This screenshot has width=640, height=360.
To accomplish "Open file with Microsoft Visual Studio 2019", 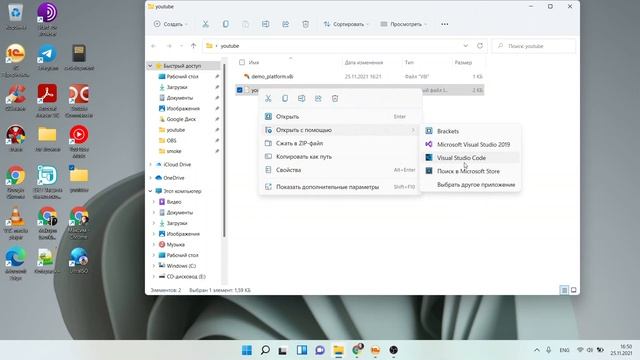I will pyautogui.click(x=470, y=144).
